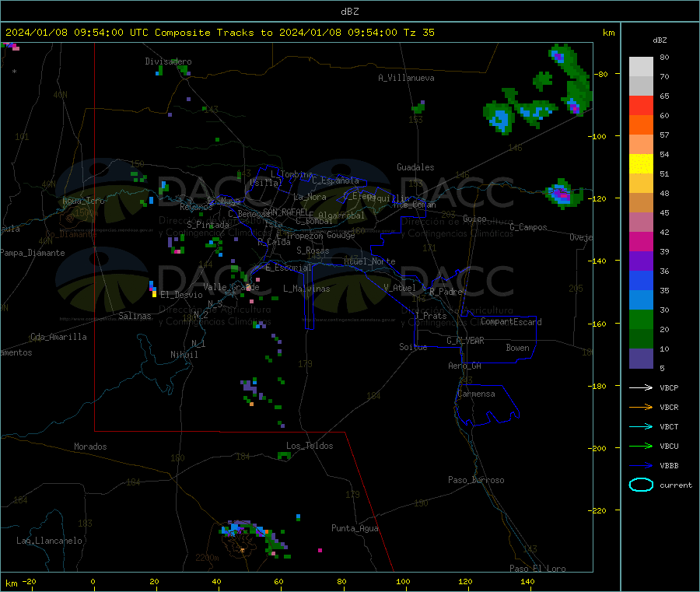The width and height of the screenshot is (700, 592).
Task: Click the green VBCU arrow legend icon
Action: 641,446
